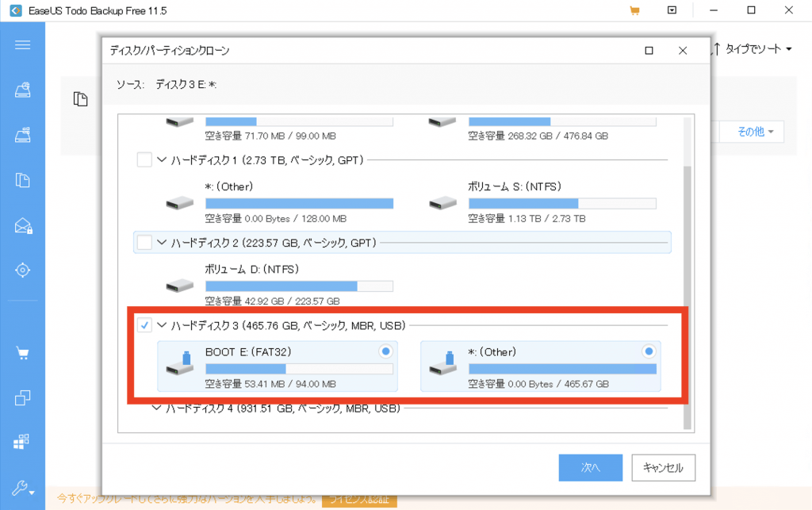Click the tools wrench icon
This screenshot has width=812, height=510.
[x=22, y=488]
